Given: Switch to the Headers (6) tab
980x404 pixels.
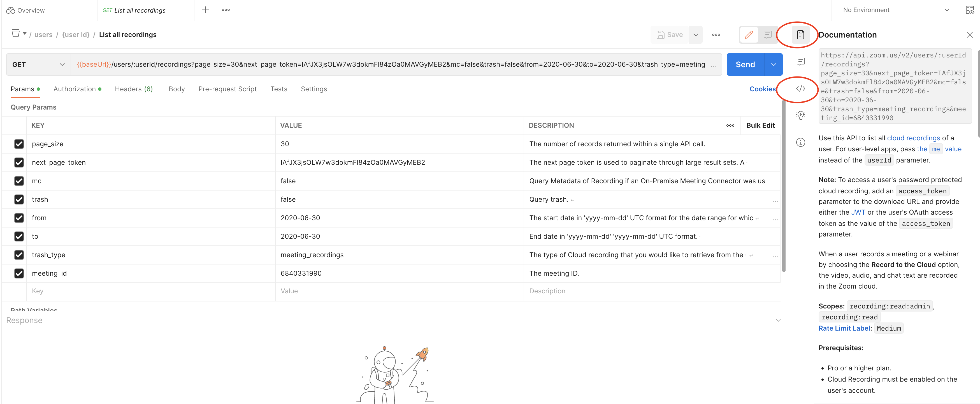Looking at the screenshot, I should 134,89.
